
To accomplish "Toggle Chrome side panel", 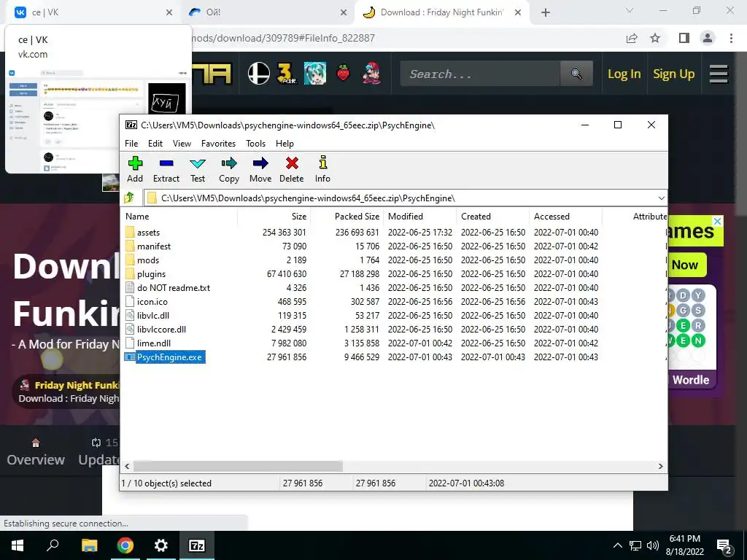I will click(x=684, y=38).
